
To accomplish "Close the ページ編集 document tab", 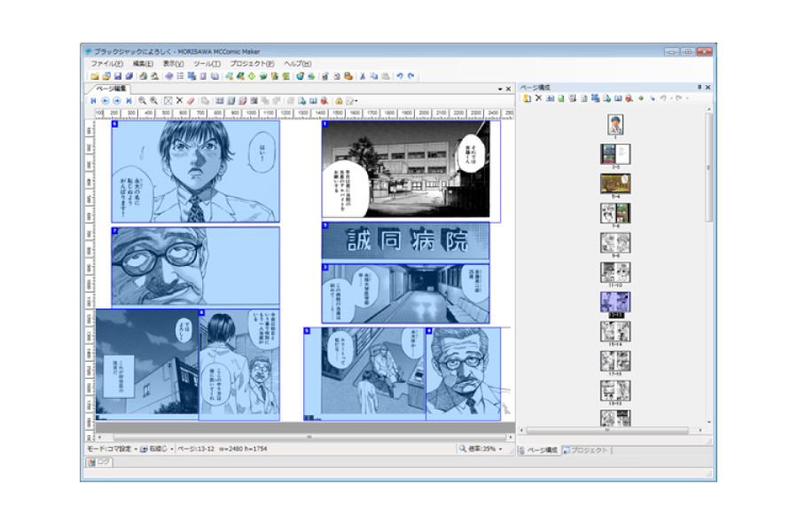I will pyautogui.click(x=508, y=89).
